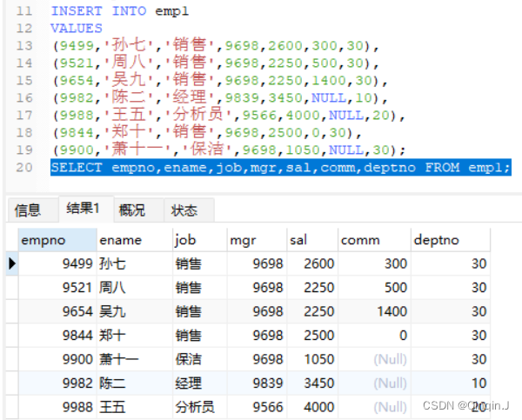The width and height of the screenshot is (522, 420).
Task: Click comm cell 300
Action: click(374, 263)
